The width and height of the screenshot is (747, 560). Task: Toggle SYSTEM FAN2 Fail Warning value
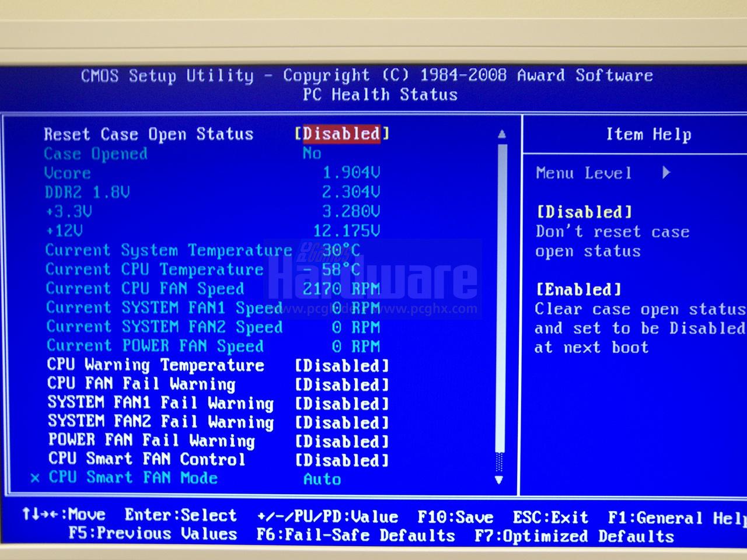(x=342, y=422)
